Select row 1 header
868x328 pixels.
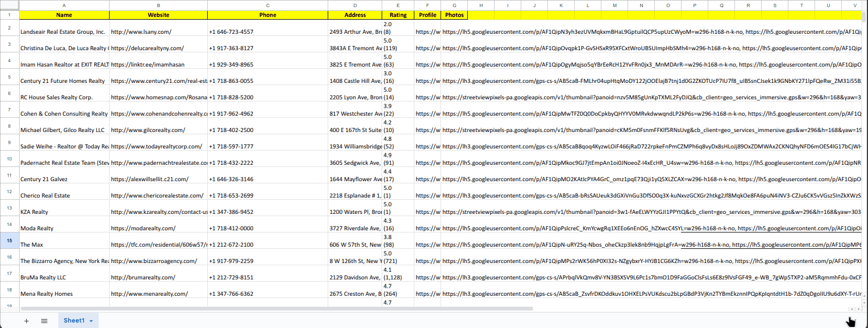tap(9, 15)
